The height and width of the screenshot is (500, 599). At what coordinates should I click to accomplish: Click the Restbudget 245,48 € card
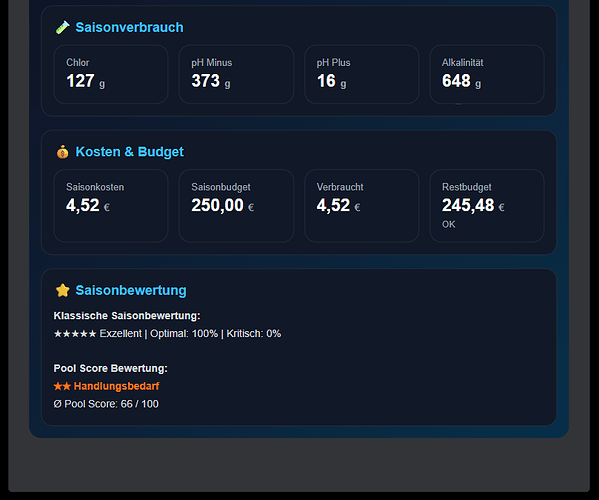(487, 206)
